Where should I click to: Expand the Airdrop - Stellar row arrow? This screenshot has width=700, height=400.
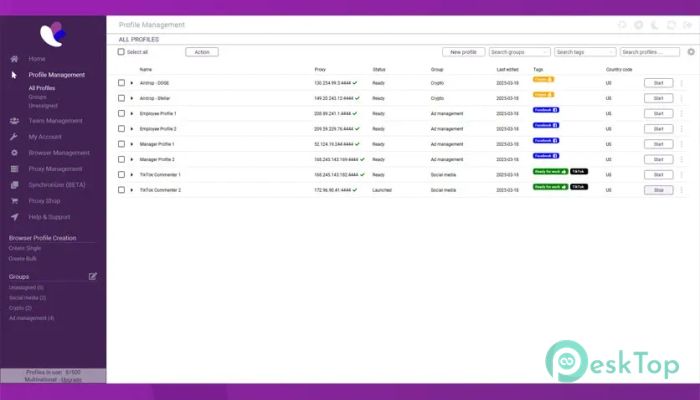(x=132, y=98)
